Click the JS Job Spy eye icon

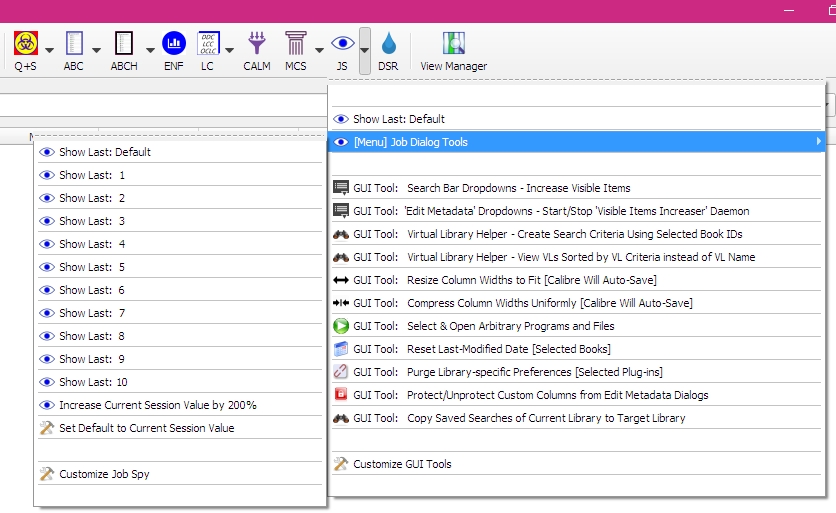click(342, 44)
